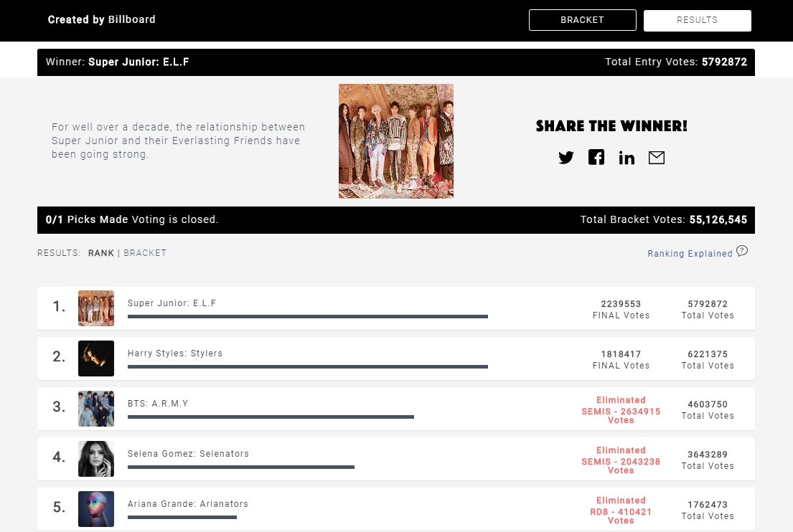Click the Super Junior: E.L.F vote bar
The image size is (793, 532).
[308, 317]
